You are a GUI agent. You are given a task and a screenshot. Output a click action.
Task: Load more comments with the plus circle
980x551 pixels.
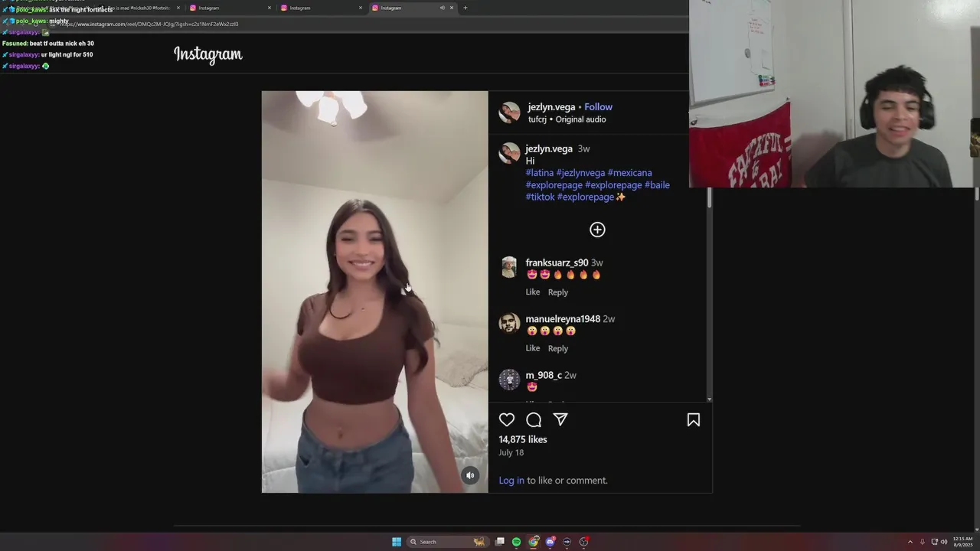597,230
